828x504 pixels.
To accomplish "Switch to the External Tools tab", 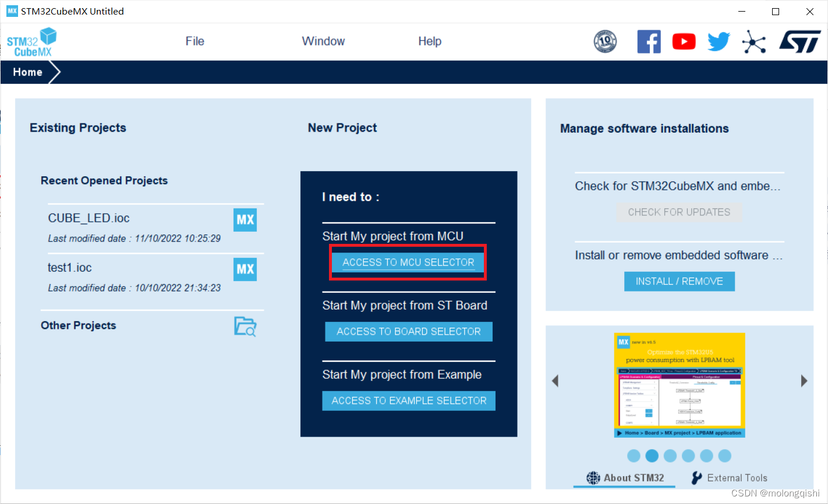I will point(729,478).
